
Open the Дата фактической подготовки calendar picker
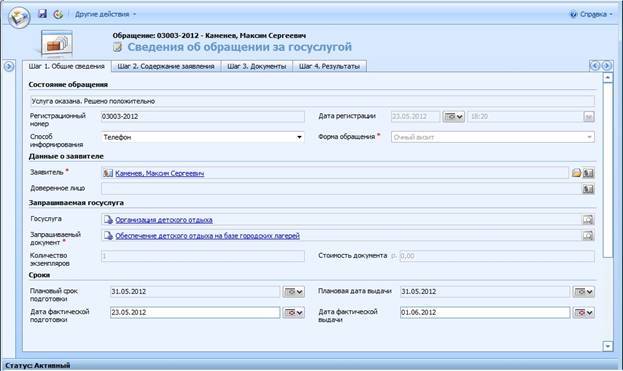pos(294,313)
